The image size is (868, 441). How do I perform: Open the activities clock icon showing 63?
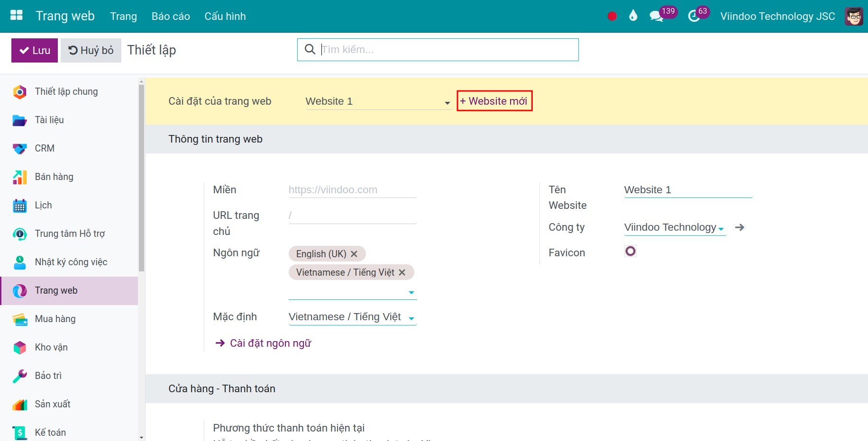pyautogui.click(x=698, y=15)
